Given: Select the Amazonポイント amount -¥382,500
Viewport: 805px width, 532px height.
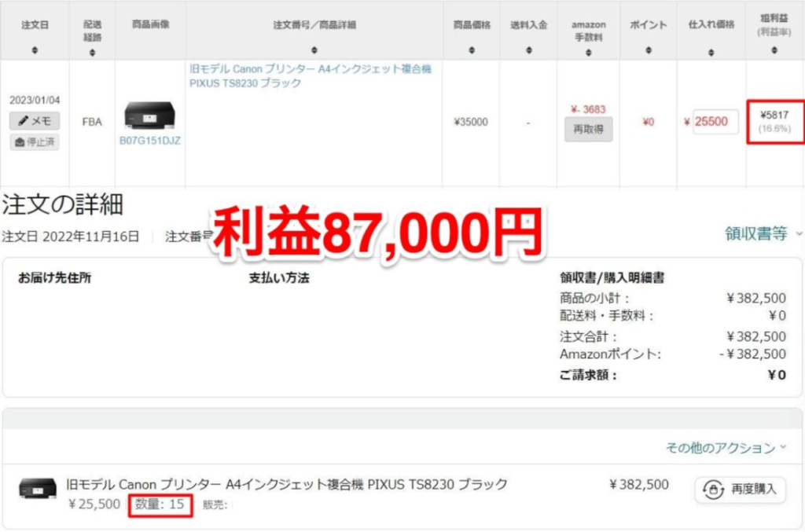Looking at the screenshot, I should tap(752, 354).
